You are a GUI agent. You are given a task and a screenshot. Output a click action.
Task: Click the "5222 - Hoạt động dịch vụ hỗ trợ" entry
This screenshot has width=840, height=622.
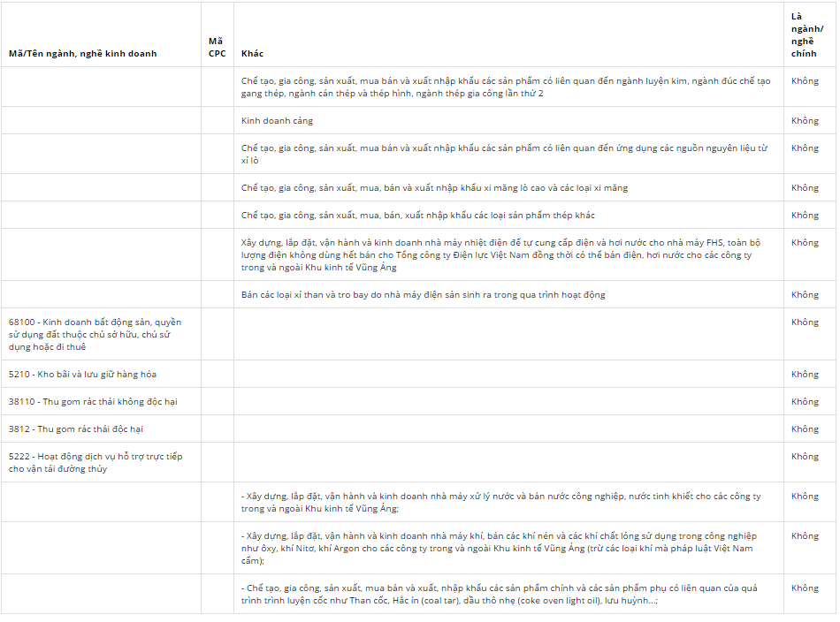click(95, 462)
